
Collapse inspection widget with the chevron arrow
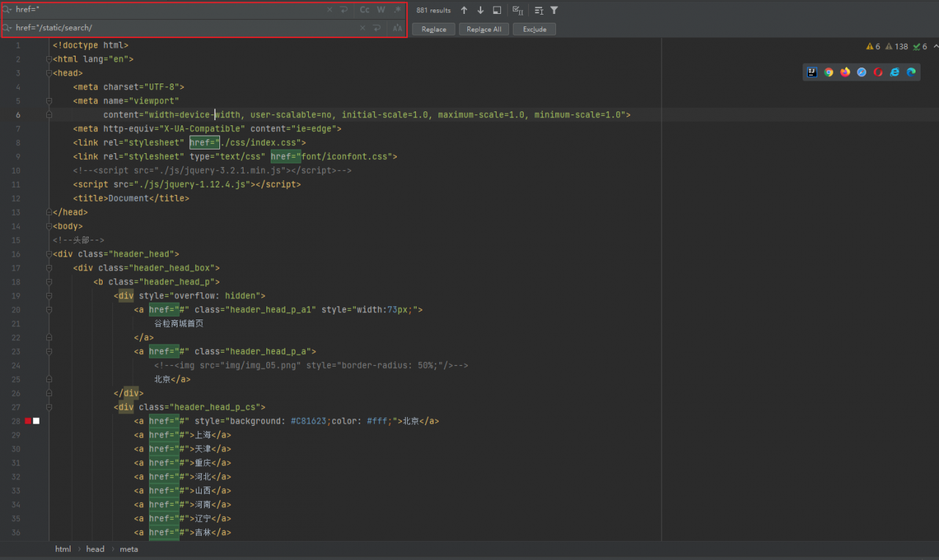935,46
